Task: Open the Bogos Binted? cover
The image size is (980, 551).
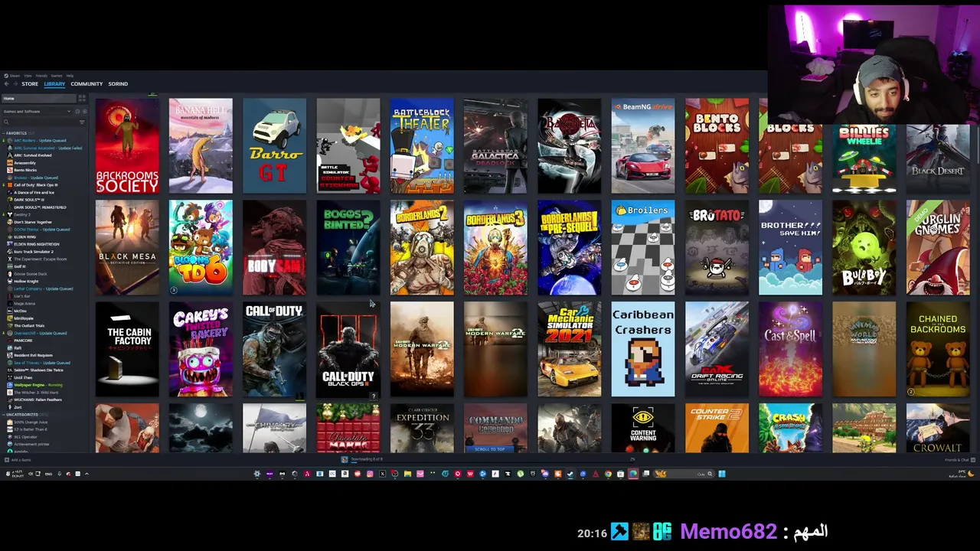Action: coord(348,247)
